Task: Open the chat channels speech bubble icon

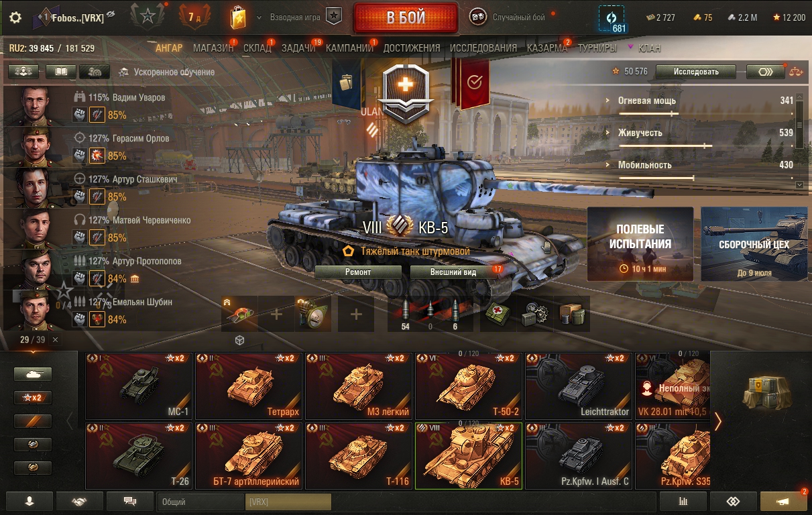Action: (130, 501)
